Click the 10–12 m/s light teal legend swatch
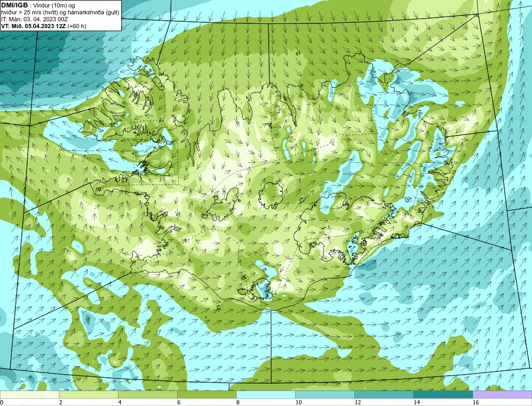Screen dimensions: 532x406 point(325,394)
